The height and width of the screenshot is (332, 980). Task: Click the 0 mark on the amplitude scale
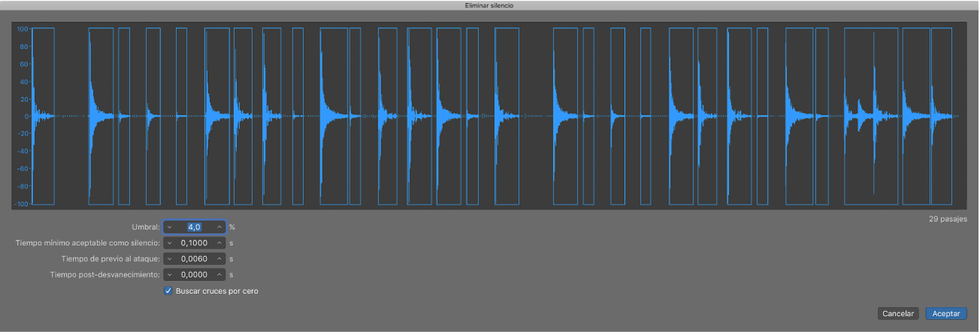[x=26, y=116]
